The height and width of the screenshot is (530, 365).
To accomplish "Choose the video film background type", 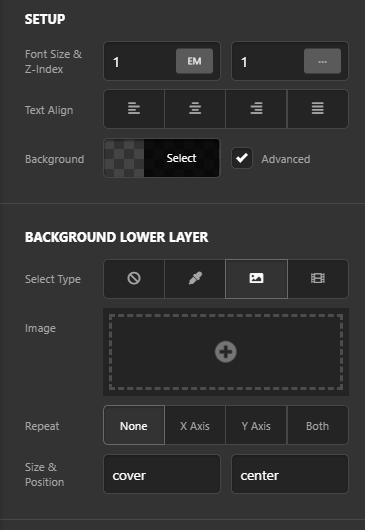I will (x=318, y=279).
